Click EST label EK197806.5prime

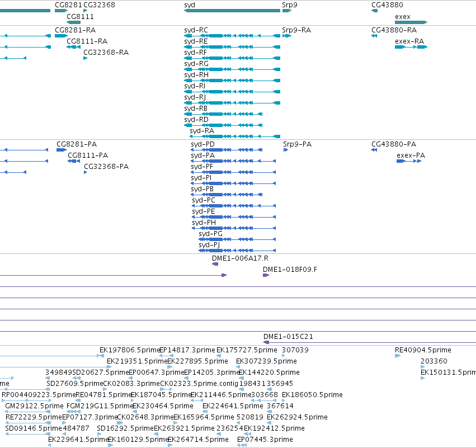point(130,350)
